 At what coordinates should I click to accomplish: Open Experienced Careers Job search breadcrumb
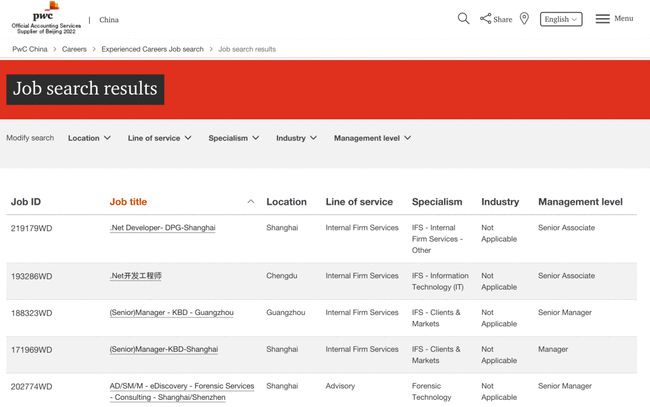point(153,49)
